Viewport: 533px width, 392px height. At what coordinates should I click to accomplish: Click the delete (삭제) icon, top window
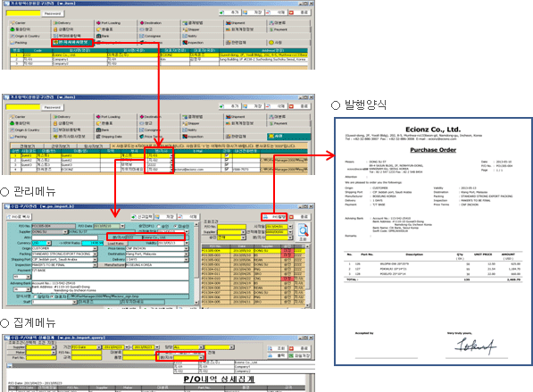[268, 13]
